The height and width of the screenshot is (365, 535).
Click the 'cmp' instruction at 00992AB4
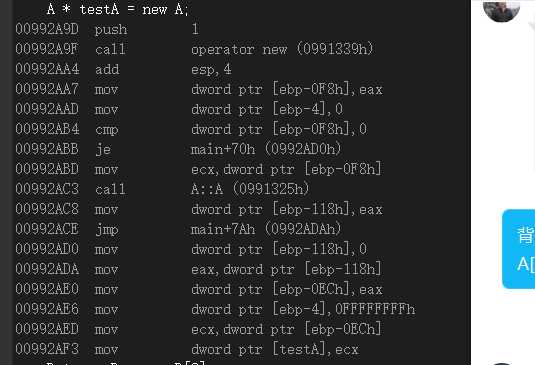click(x=107, y=129)
